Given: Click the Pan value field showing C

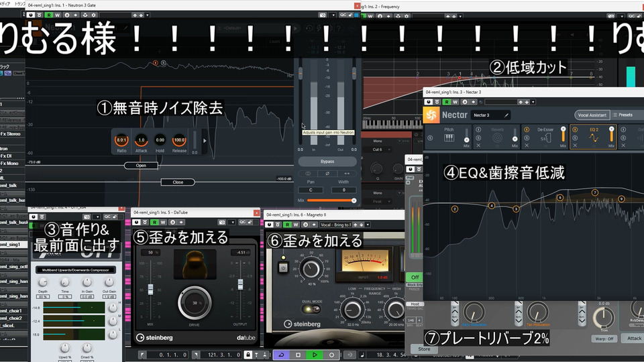Looking at the screenshot, I should [311, 190].
